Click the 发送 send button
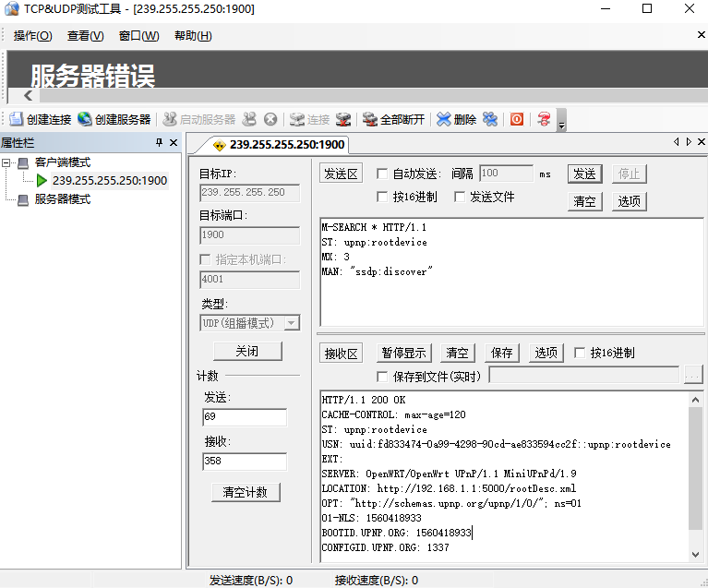 click(x=584, y=174)
